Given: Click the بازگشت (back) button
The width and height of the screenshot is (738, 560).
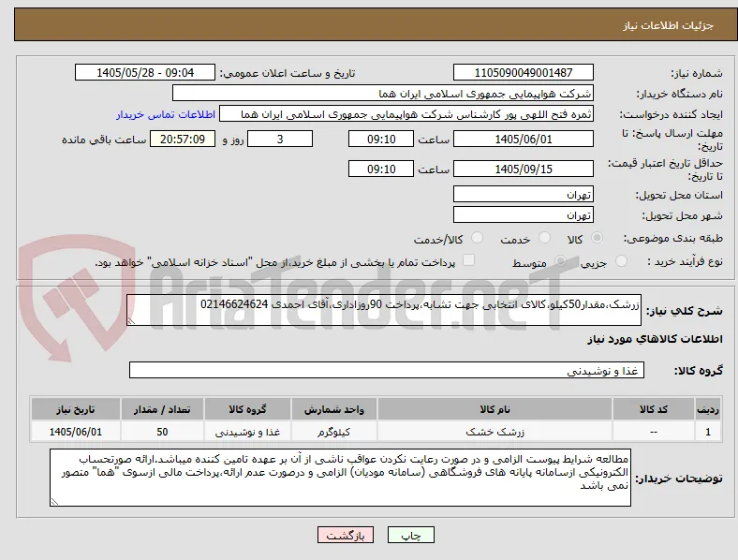Looking at the screenshot, I should pyautogui.click(x=346, y=535).
